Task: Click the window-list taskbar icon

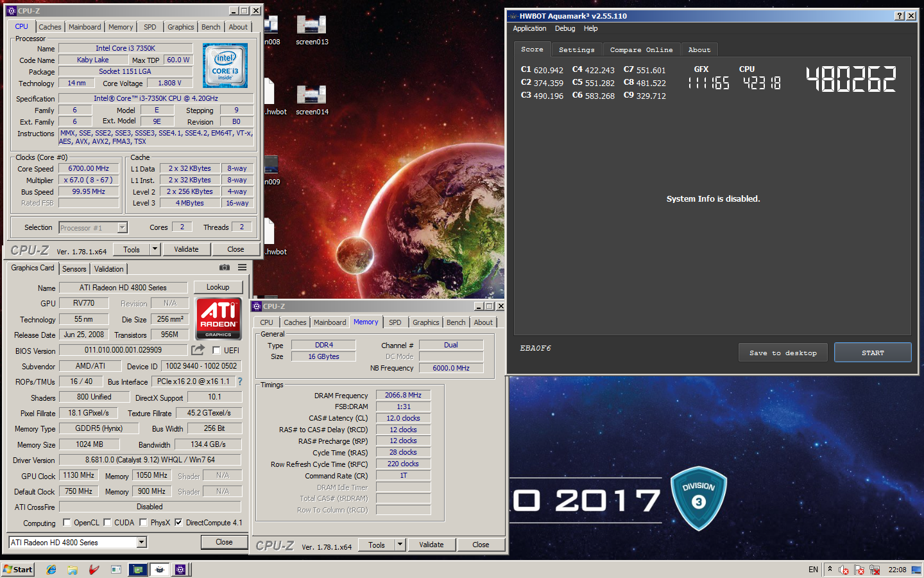Action: (x=116, y=570)
